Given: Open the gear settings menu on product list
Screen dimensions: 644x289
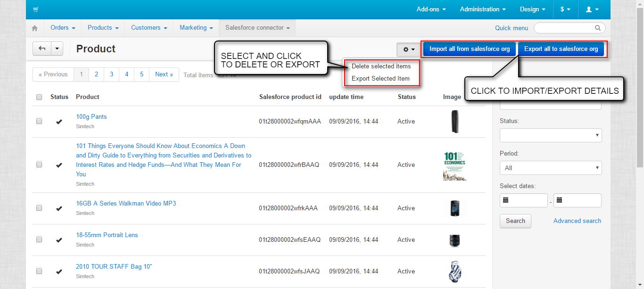Looking at the screenshot, I should coord(406,49).
